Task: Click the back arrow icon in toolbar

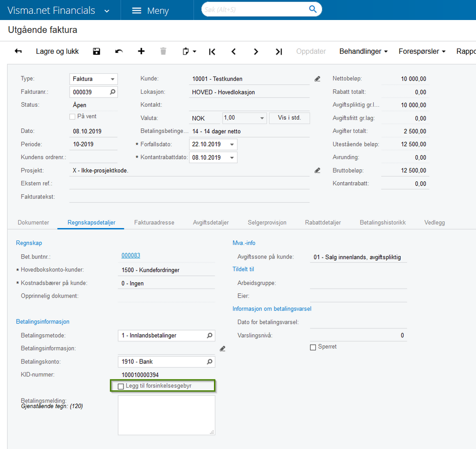Action: pyautogui.click(x=18, y=51)
